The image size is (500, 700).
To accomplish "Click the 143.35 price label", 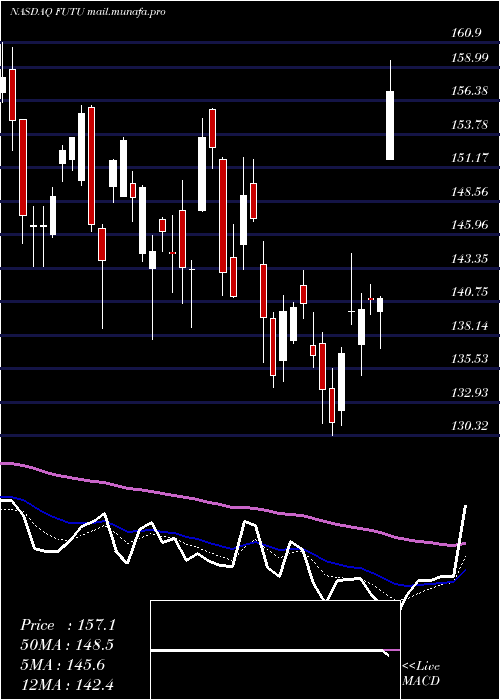I will [469, 258].
